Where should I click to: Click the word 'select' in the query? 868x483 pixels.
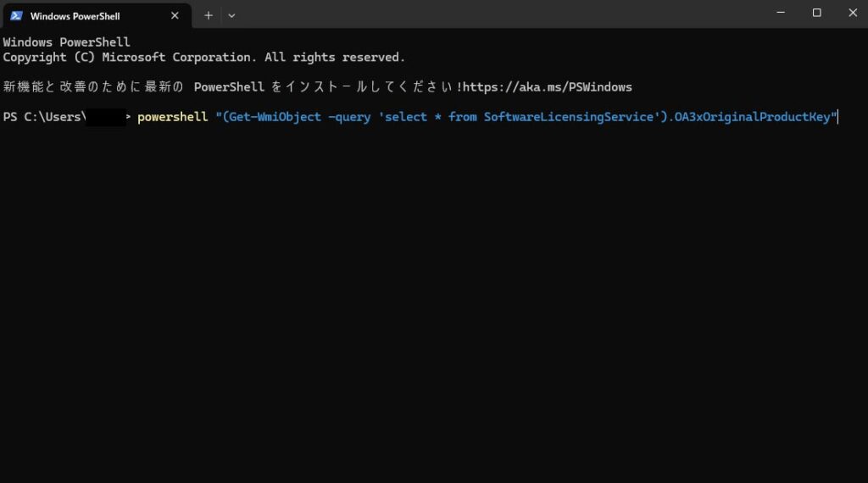[405, 117]
